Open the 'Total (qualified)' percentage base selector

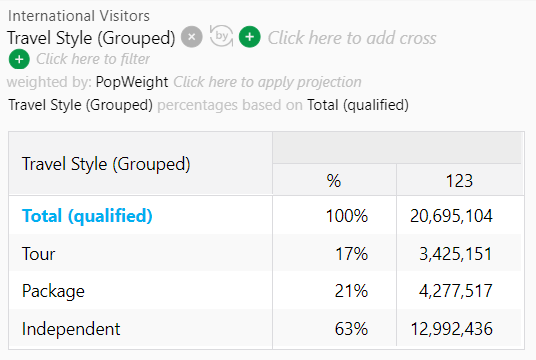pos(358,105)
